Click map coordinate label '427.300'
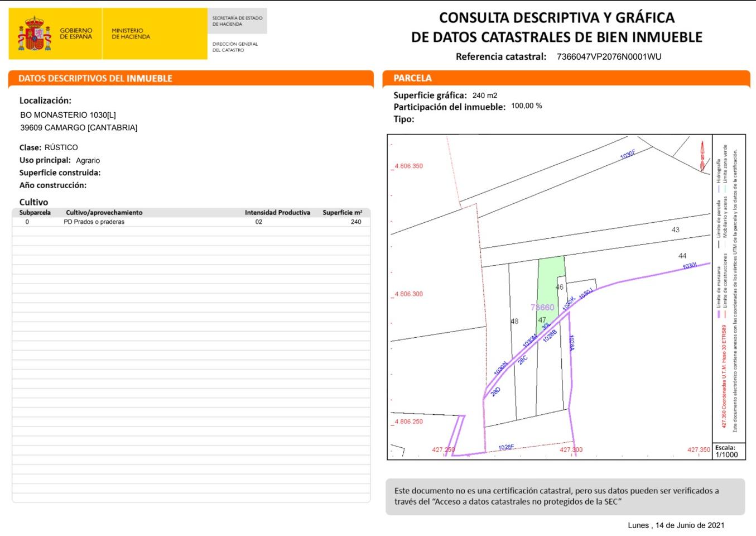This screenshot has height=536, width=756. (571, 449)
